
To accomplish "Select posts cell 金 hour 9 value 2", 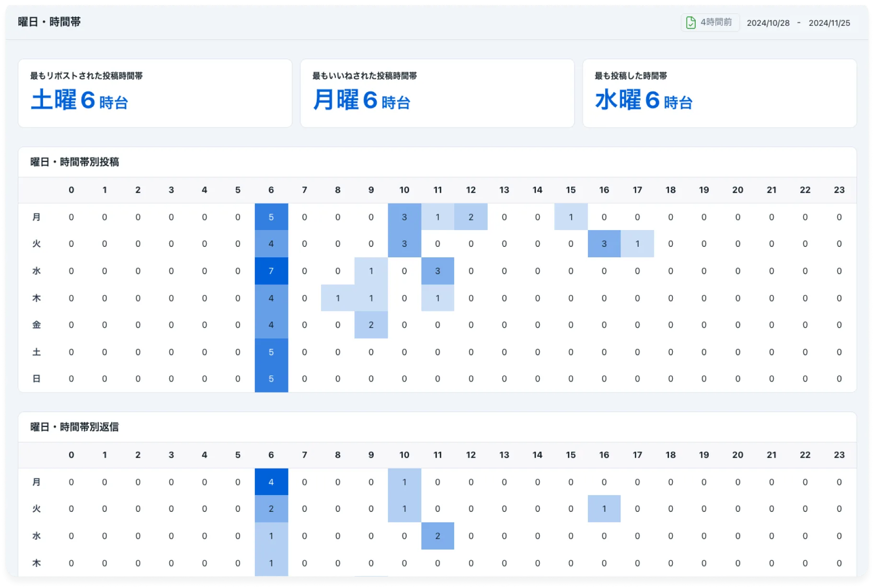I will click(371, 325).
